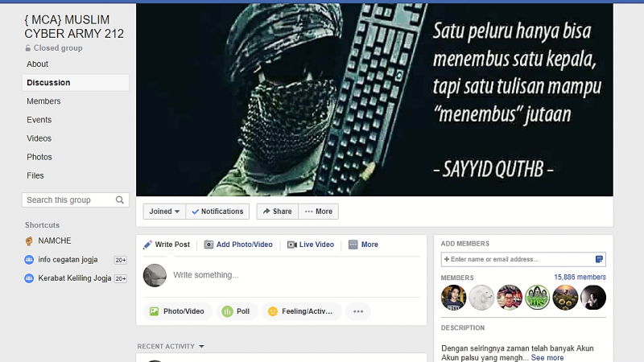644x362 pixels.
Task: Open the third member avatar with red shirt
Action: 510,297
